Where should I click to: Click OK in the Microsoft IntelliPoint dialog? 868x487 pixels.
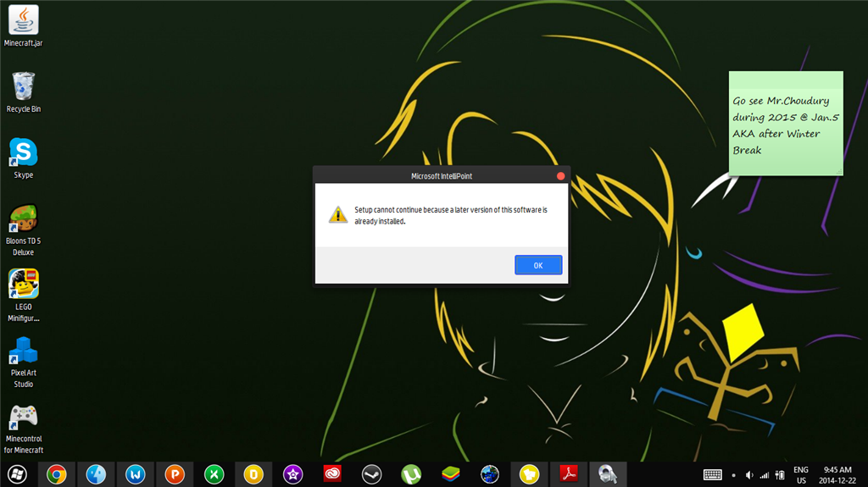(x=538, y=265)
